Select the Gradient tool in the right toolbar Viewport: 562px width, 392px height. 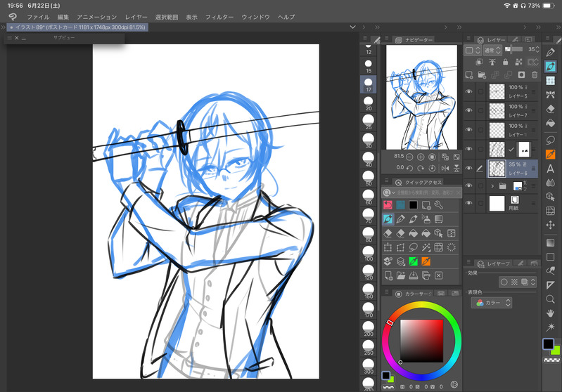click(x=551, y=243)
